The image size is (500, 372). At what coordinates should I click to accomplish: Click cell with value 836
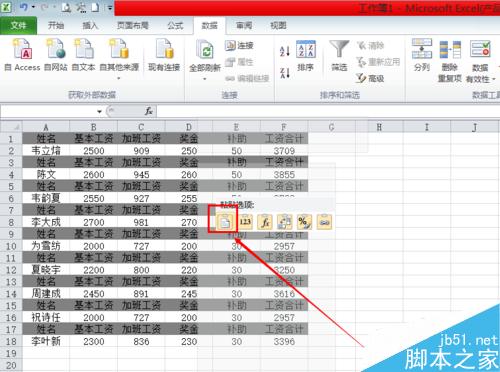click(x=141, y=341)
